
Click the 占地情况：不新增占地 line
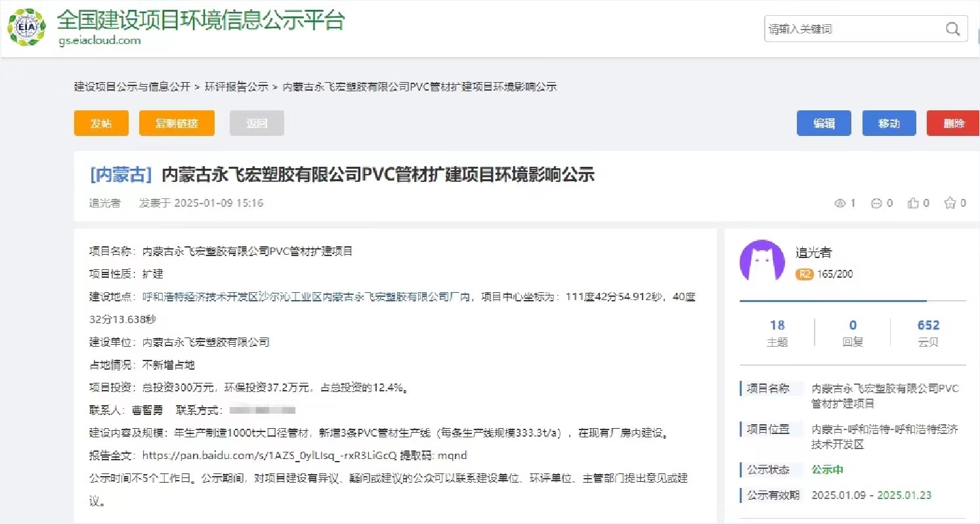142,364
